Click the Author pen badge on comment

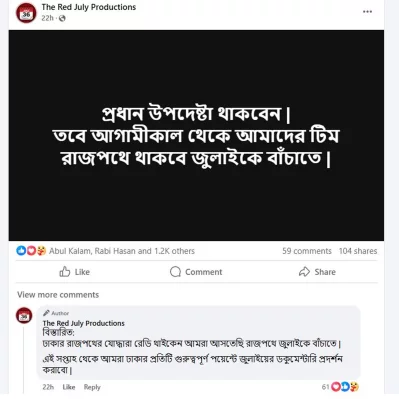point(56,313)
